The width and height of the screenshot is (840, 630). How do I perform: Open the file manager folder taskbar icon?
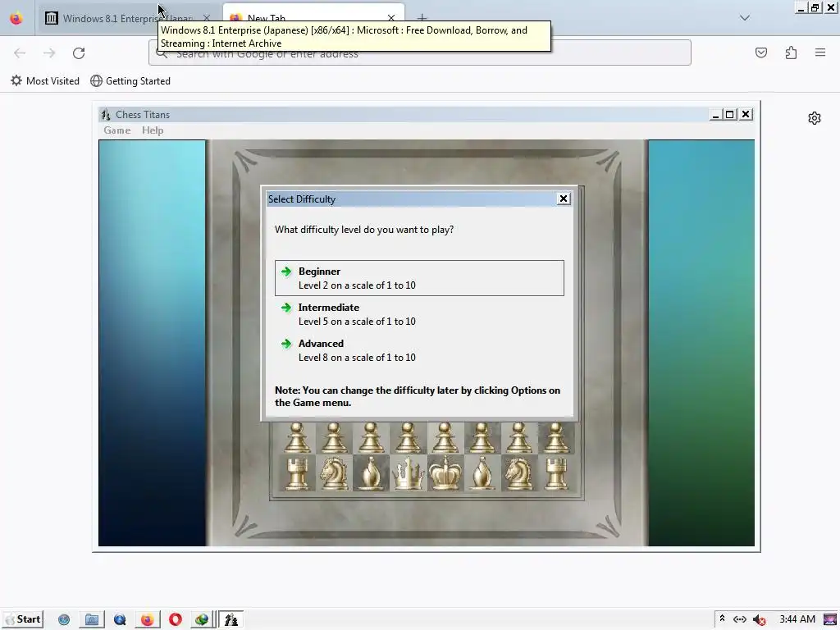pos(92,620)
